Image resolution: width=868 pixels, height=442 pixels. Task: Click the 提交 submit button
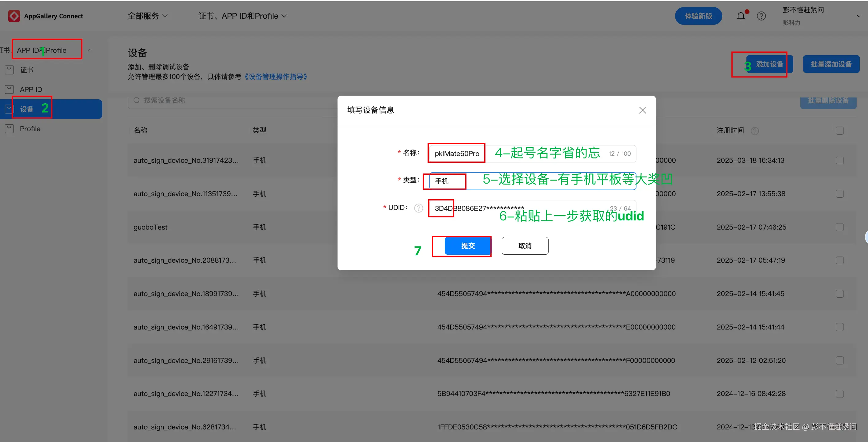(467, 246)
